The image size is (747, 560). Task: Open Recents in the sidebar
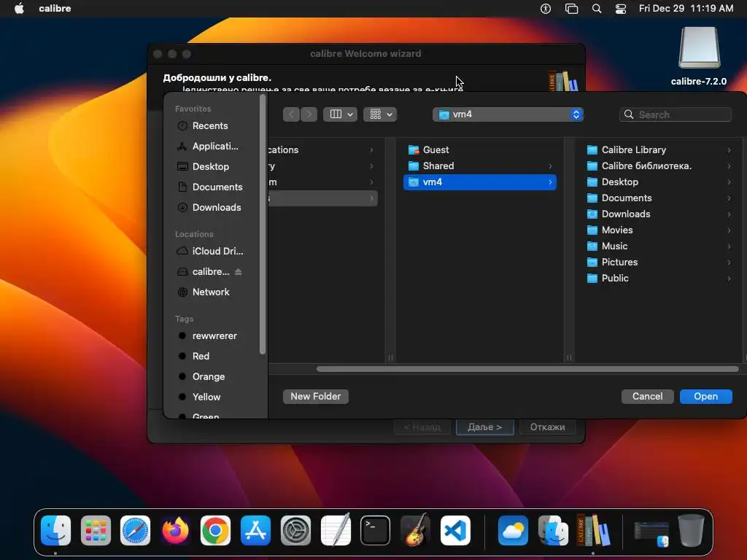point(209,125)
